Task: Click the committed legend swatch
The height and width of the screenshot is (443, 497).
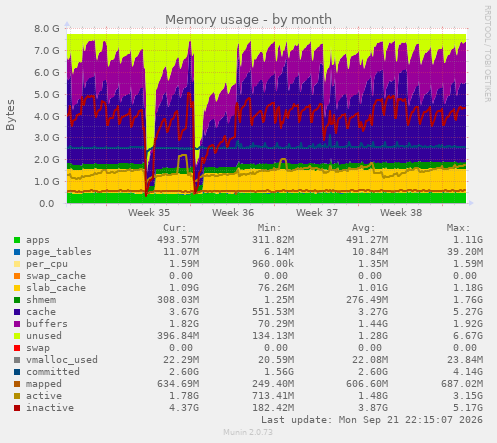Action: click(17, 372)
